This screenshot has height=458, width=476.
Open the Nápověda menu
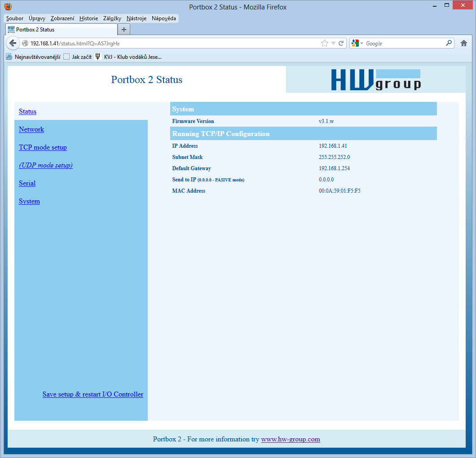click(163, 18)
